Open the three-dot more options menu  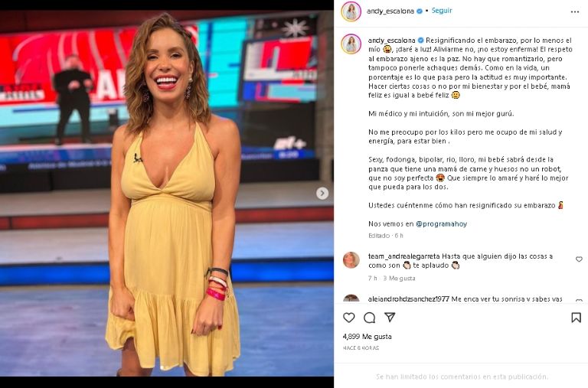coord(575,11)
